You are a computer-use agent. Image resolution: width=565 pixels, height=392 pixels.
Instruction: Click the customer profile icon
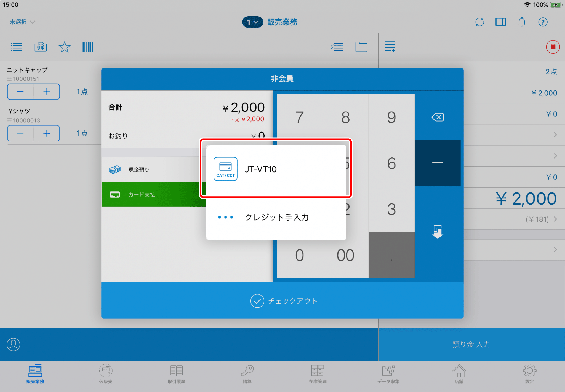14,344
